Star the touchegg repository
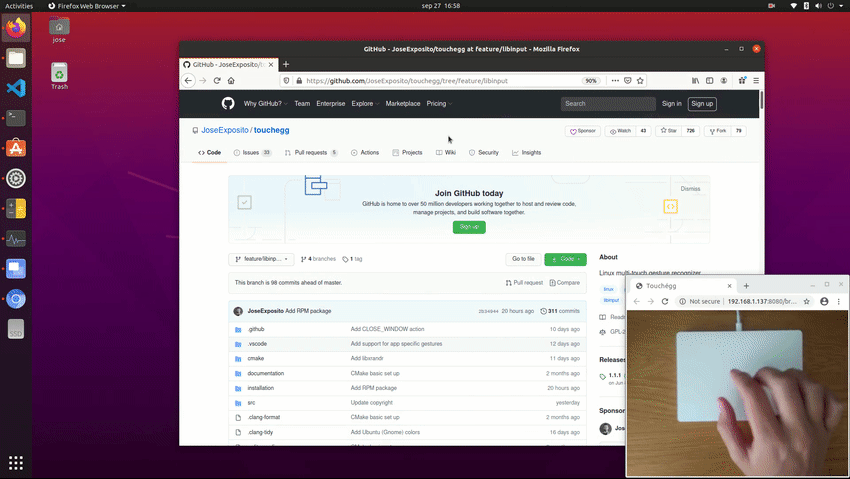This screenshot has height=479, width=850. 668,131
